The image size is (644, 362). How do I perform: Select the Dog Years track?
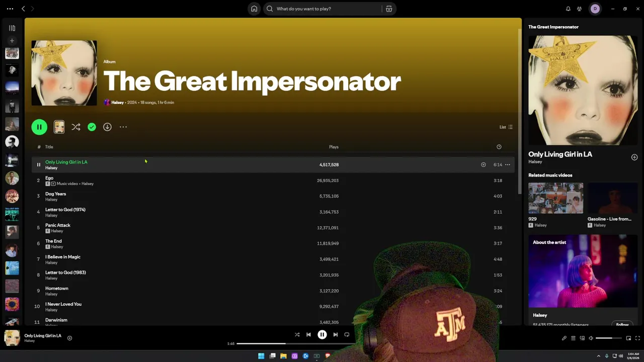coord(55,194)
